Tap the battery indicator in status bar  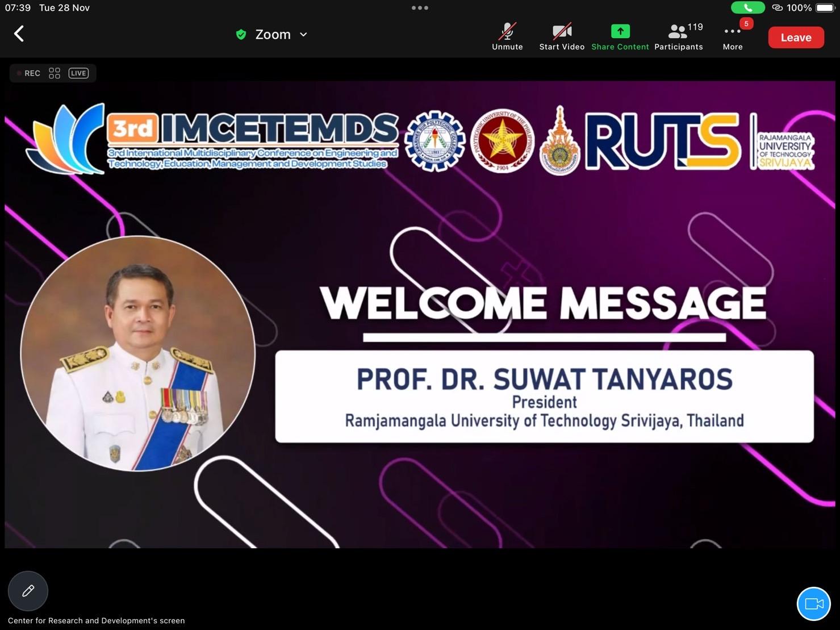(x=825, y=8)
